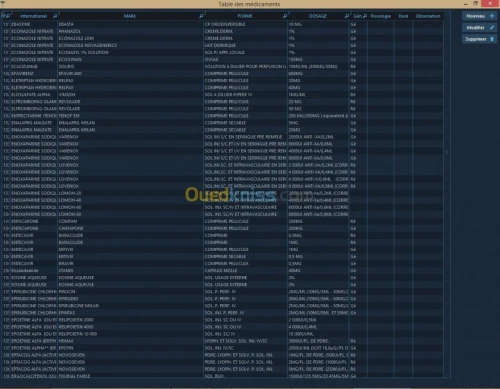Click the 600MG dosage cell
Screen dimensions: 500x389
(318, 73)
